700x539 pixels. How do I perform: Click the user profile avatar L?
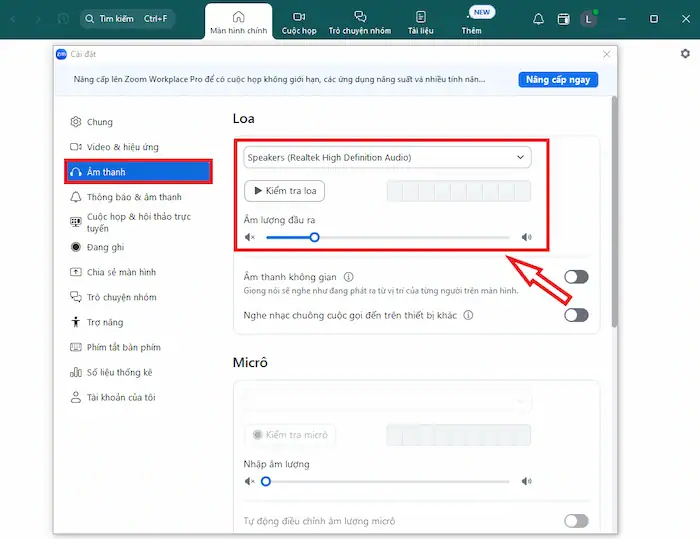589,19
